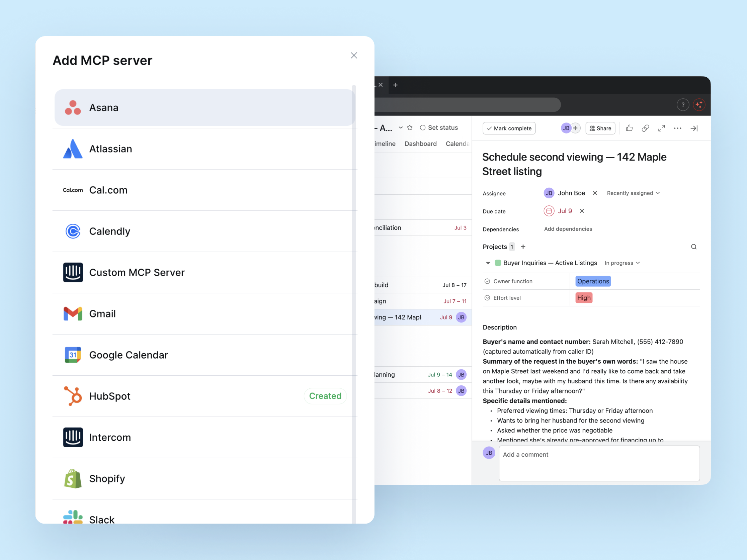Open the task's more actions ellipsis
Image resolution: width=747 pixels, height=560 pixels.
coord(677,128)
